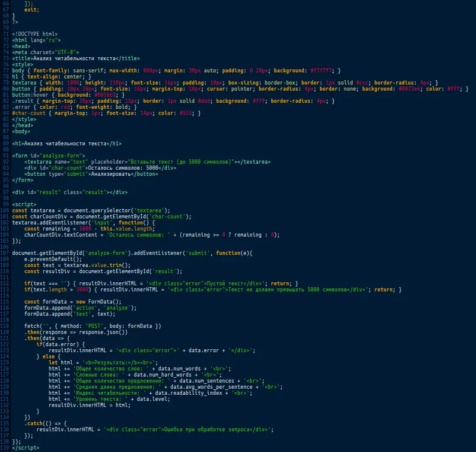Click the '.then(response => response.json())' line
This screenshot has width=476, height=452.
pyautogui.click(x=76, y=332)
